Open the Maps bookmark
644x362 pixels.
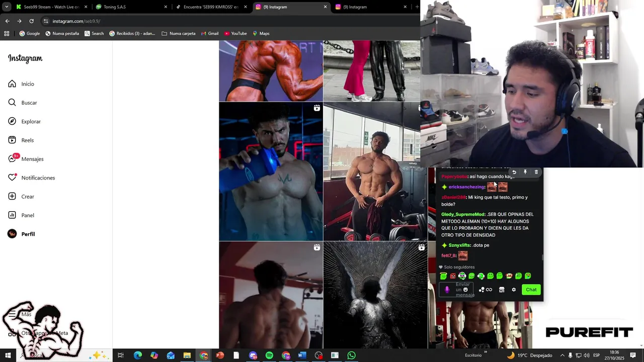point(261,34)
